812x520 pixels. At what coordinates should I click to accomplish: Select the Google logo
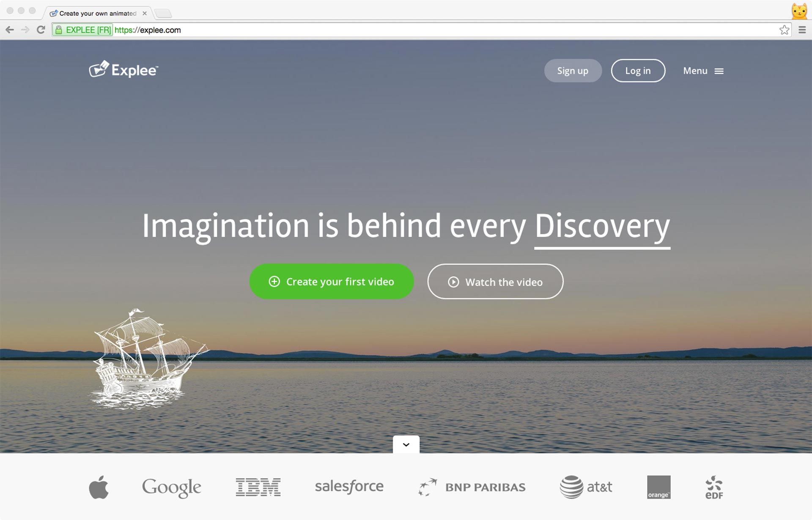171,487
